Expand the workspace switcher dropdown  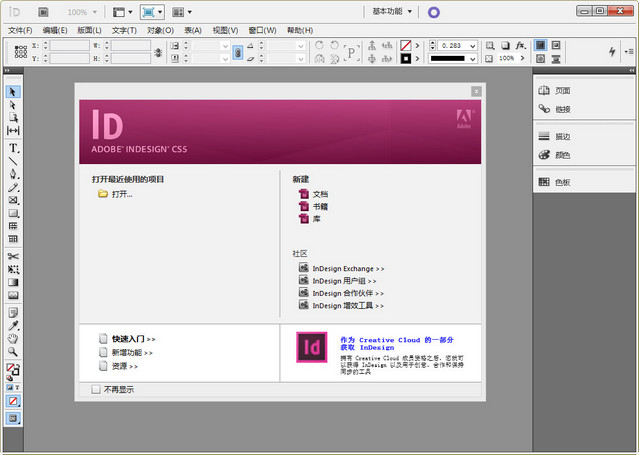390,13
